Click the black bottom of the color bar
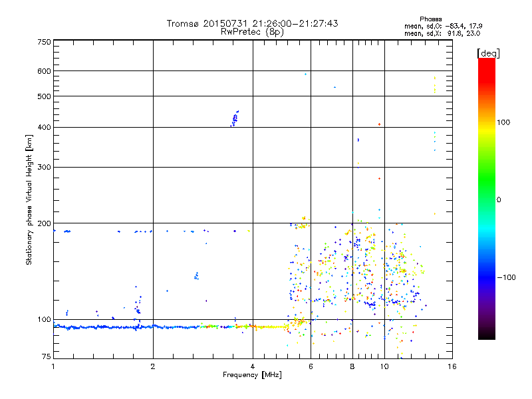This screenshot has height=399, width=532. tap(487, 334)
